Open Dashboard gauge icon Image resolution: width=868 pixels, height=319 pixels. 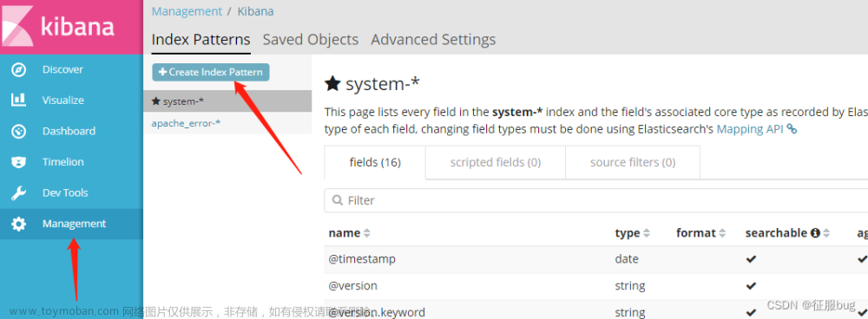point(19,131)
